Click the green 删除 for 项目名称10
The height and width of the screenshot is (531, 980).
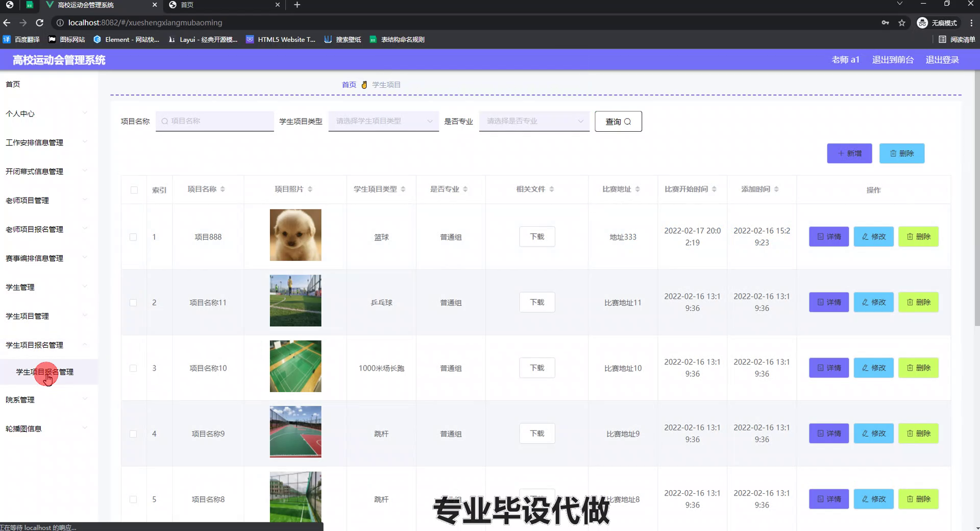[x=918, y=368]
